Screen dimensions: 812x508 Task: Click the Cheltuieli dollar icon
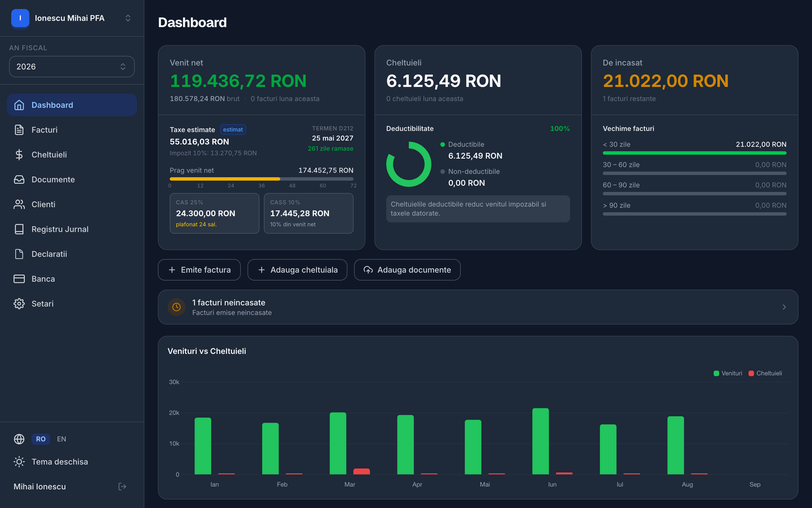19,155
